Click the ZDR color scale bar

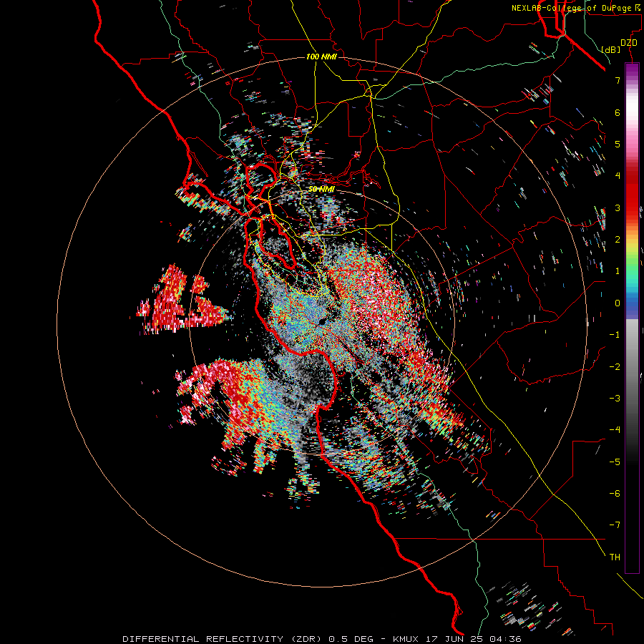pos(632,318)
